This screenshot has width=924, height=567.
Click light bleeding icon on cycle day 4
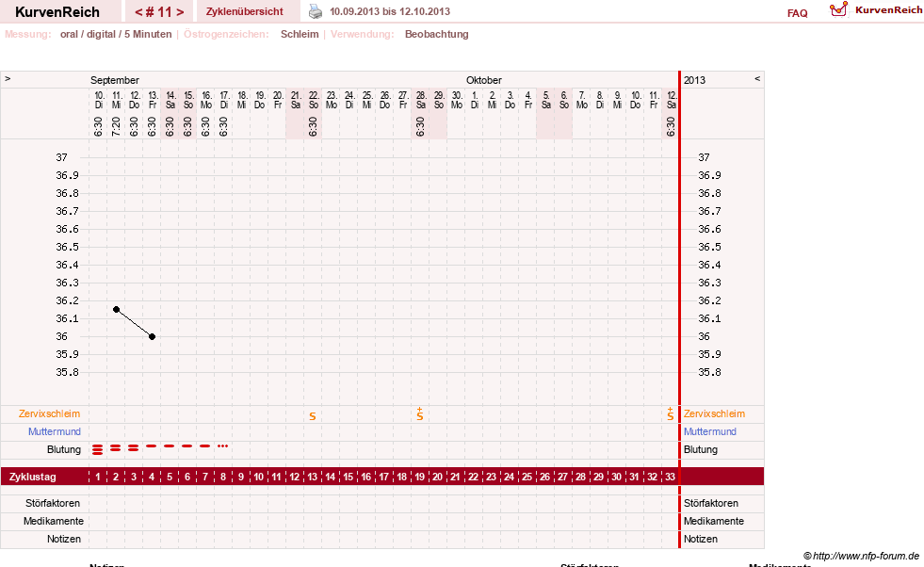pyautogui.click(x=152, y=446)
